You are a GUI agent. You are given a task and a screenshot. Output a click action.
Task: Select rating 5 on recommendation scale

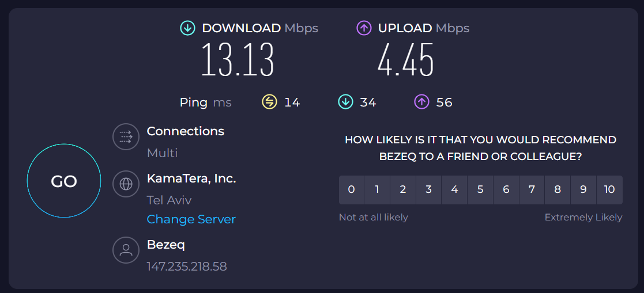click(480, 190)
